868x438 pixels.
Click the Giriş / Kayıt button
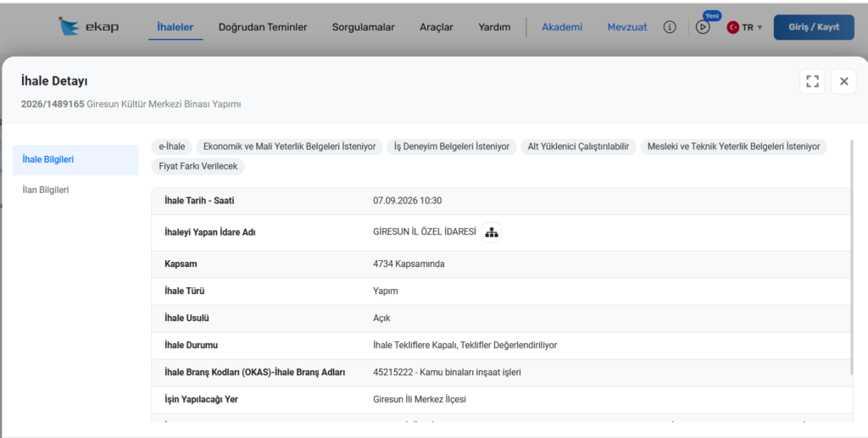(814, 27)
